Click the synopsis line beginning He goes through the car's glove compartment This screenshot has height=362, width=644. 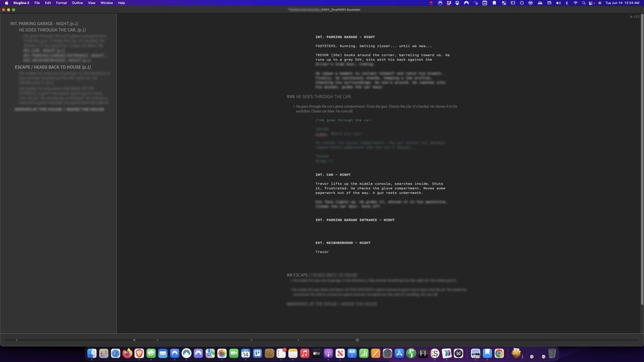pyautogui.click(x=375, y=109)
